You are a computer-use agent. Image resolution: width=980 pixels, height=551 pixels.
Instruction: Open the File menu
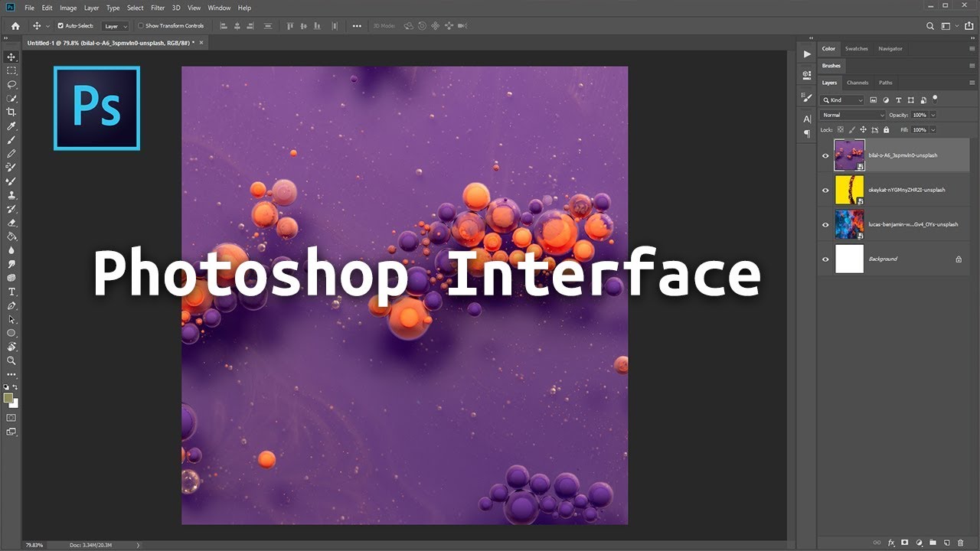pos(29,8)
